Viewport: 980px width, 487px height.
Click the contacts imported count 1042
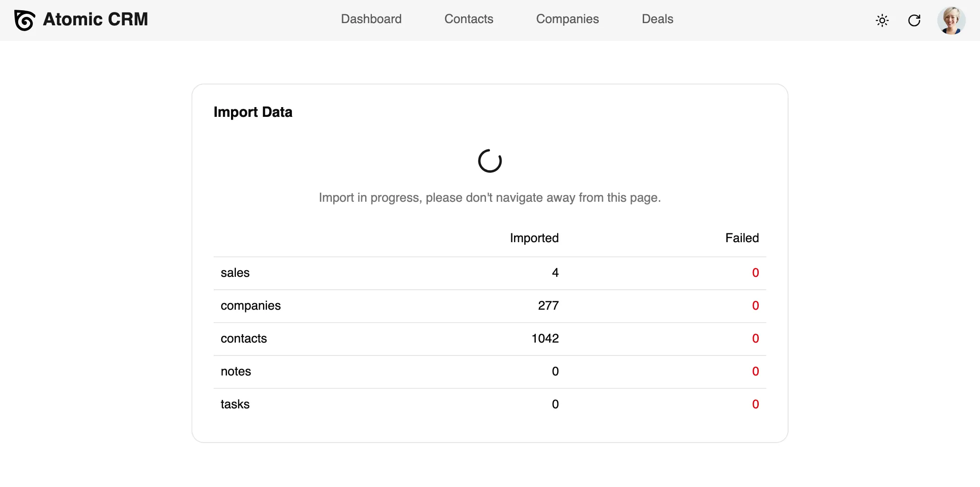point(545,339)
